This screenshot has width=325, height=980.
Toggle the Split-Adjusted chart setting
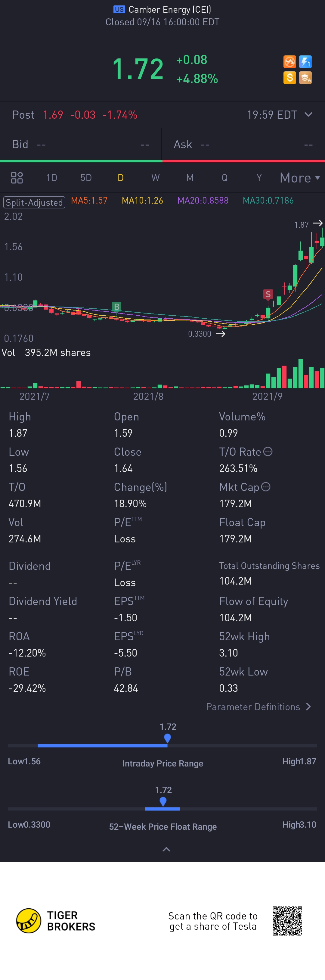[x=34, y=202]
